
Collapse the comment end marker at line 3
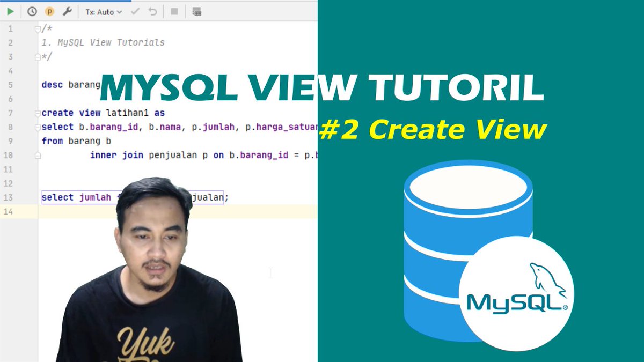(38, 56)
